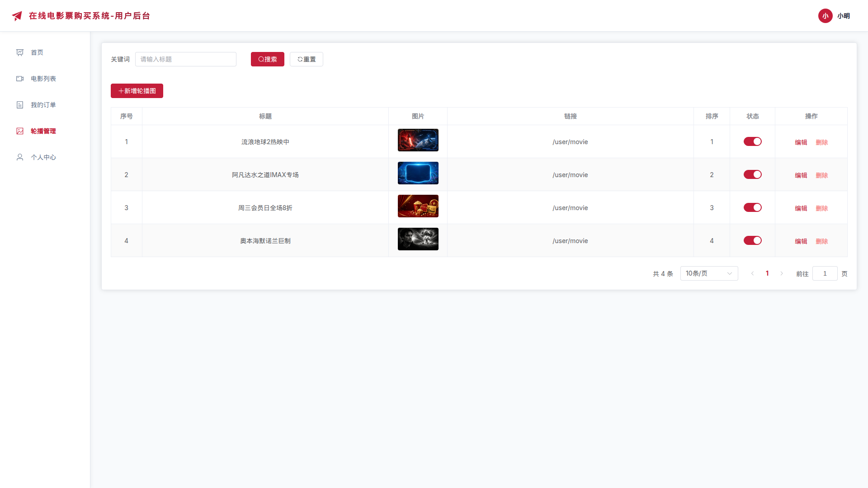Viewport: 868px width, 488px height.
Task: Click title cell 周三会员日全场8折
Action: (x=265, y=208)
